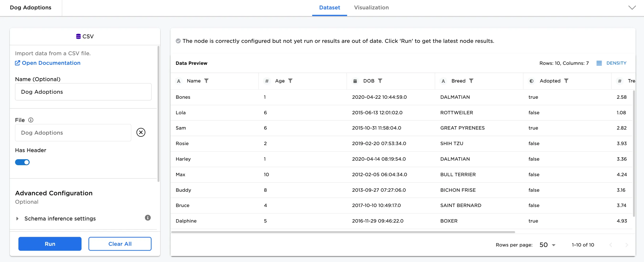This screenshot has height=262, width=644.
Task: Click the calendar type icon on DOB column
Action: pyautogui.click(x=355, y=81)
